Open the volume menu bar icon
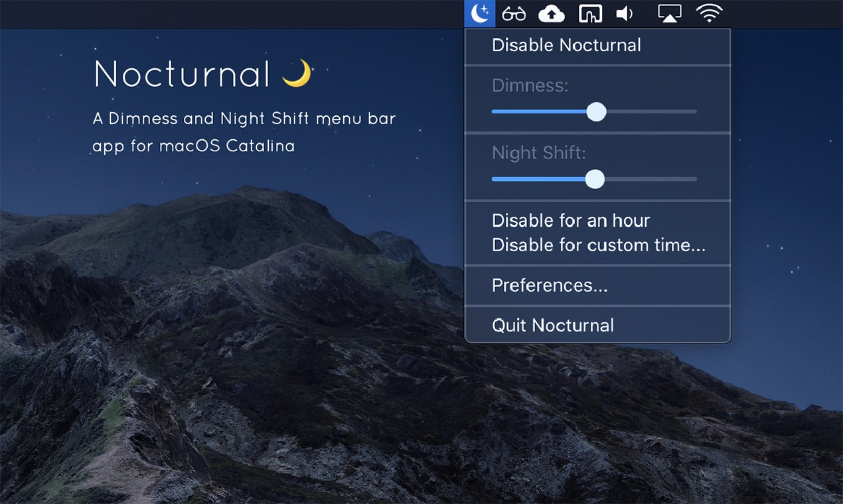The image size is (843, 504). click(x=625, y=13)
